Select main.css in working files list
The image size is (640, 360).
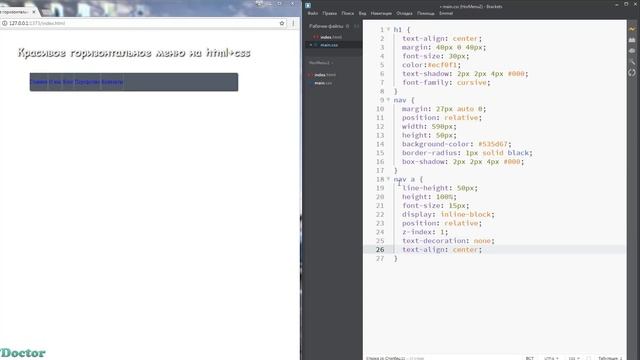click(x=329, y=45)
